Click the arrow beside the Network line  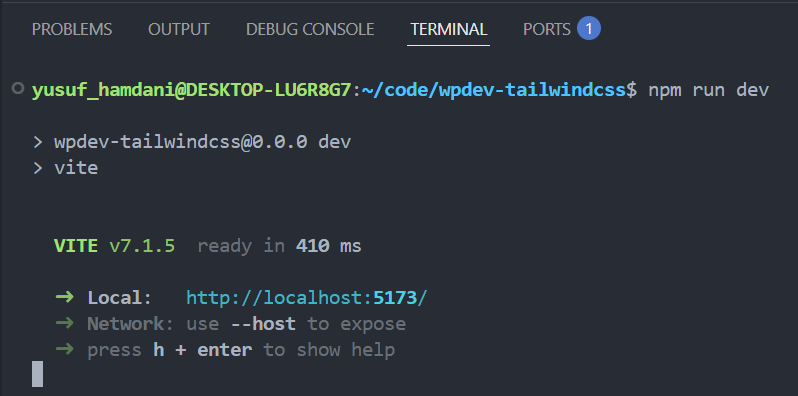tap(64, 324)
